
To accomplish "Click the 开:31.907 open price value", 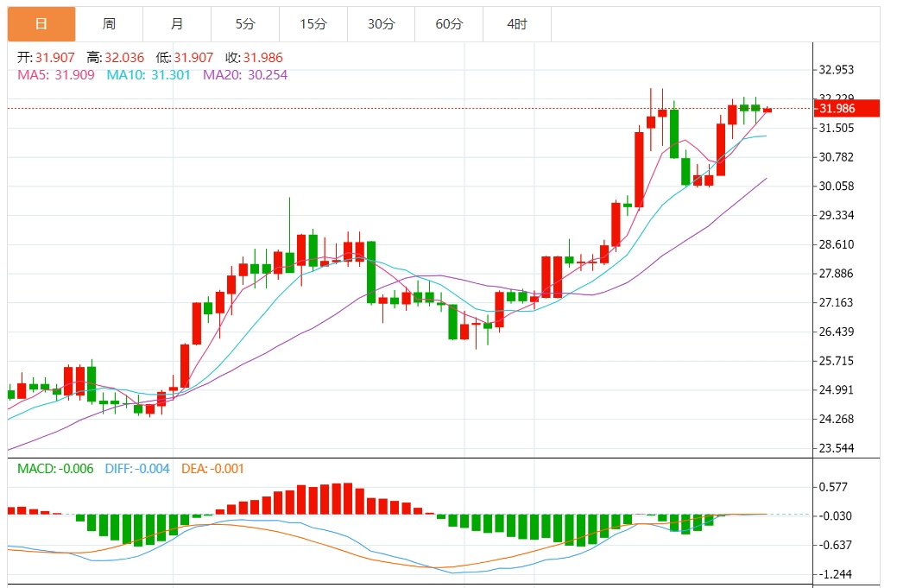I will [x=46, y=58].
